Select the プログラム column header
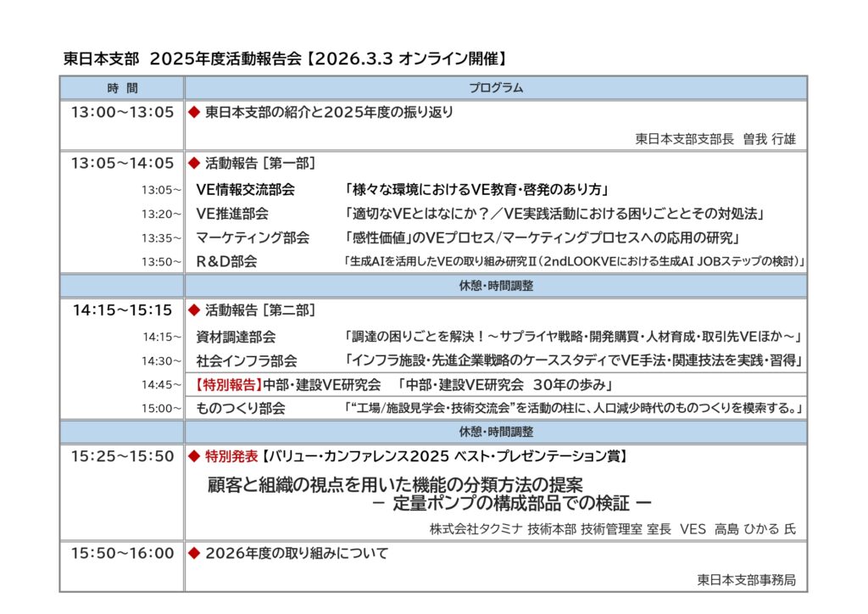 pos(496,87)
